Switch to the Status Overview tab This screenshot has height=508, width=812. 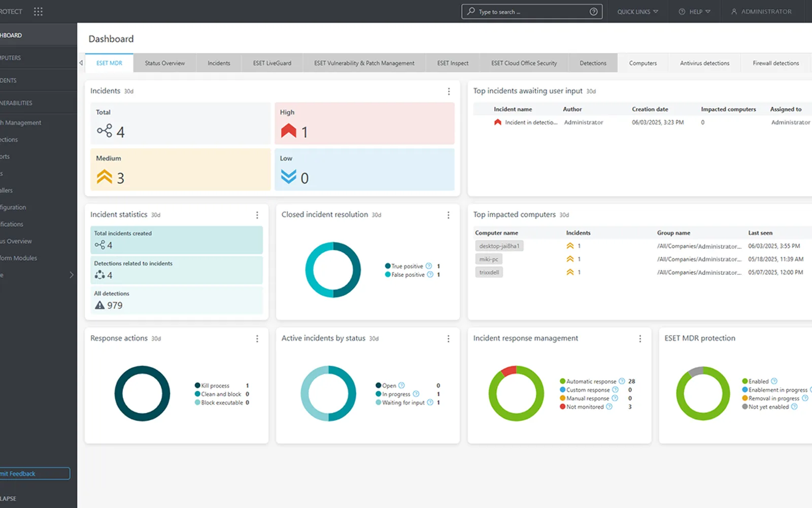pos(165,63)
